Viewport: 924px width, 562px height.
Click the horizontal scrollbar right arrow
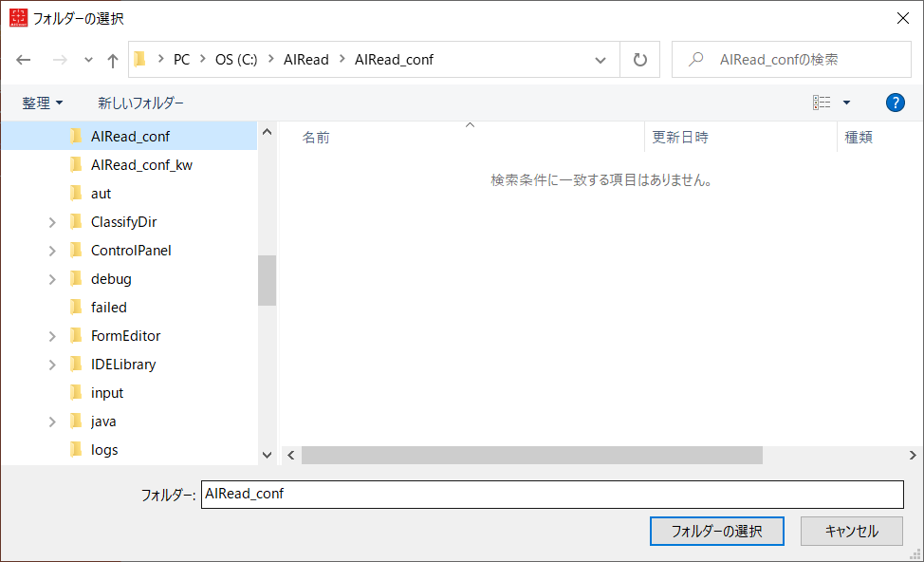tap(913, 456)
